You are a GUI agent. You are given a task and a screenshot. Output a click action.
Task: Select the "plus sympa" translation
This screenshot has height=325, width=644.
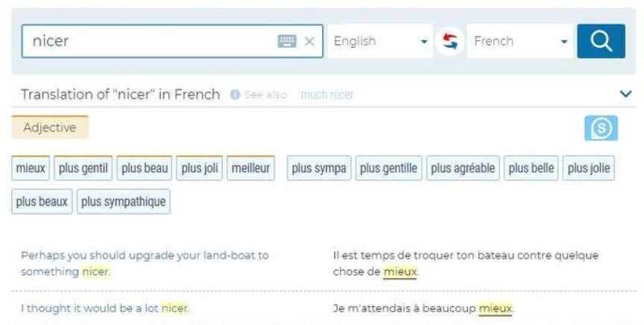[x=319, y=168]
